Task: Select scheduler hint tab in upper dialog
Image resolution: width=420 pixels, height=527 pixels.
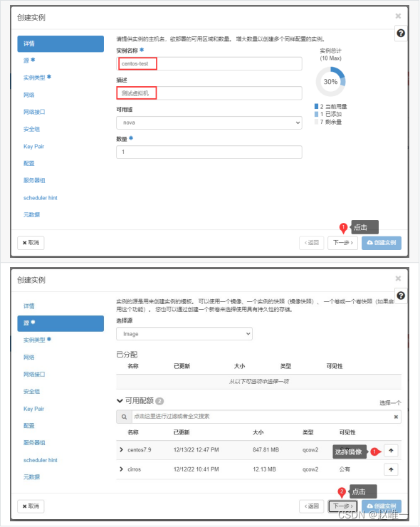Action: point(41,198)
